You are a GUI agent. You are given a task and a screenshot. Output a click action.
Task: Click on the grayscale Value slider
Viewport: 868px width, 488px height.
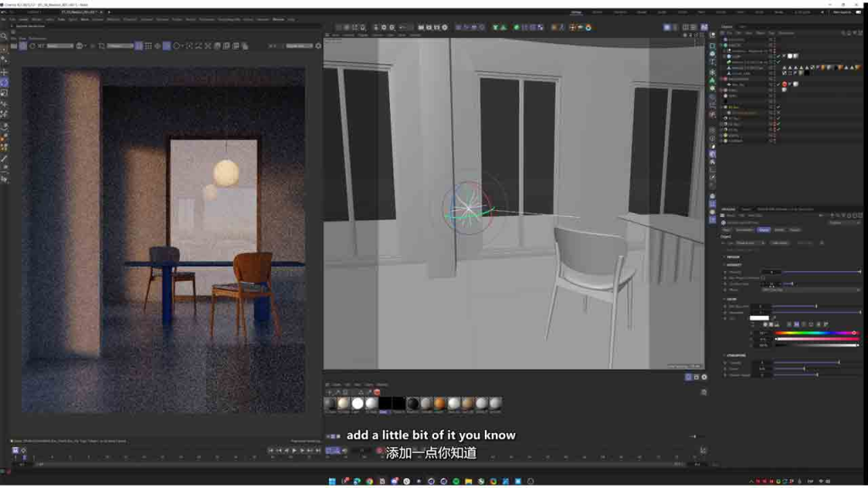point(816,346)
